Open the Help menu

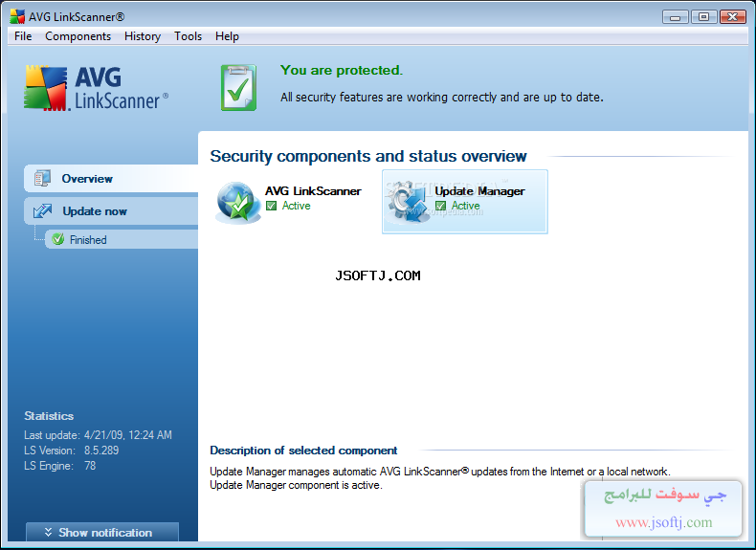227,36
